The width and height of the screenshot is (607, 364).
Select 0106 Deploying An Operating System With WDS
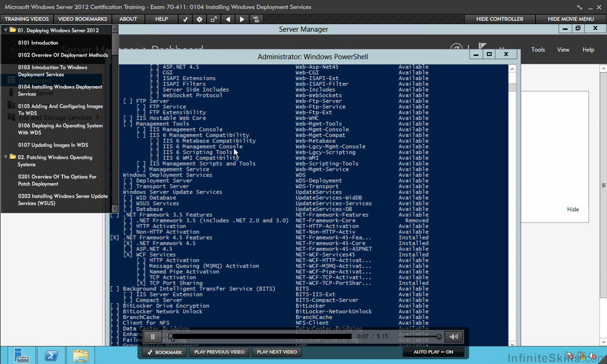pyautogui.click(x=60, y=129)
